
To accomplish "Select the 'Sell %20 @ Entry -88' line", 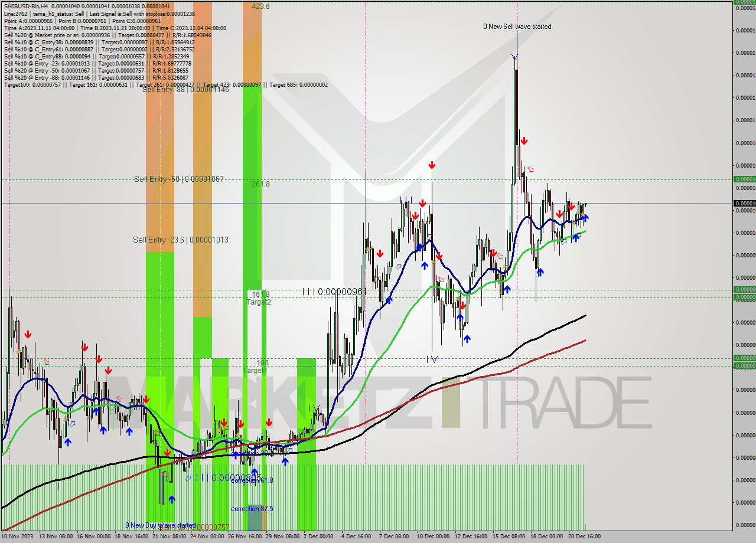I will click(x=96, y=77).
